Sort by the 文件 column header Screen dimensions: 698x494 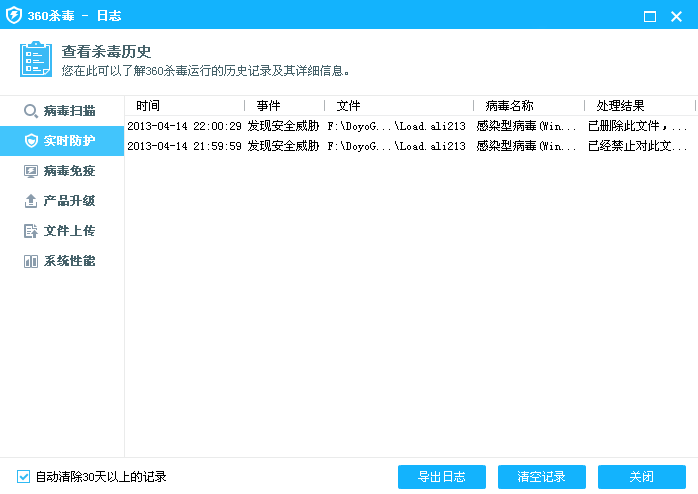tap(399, 106)
